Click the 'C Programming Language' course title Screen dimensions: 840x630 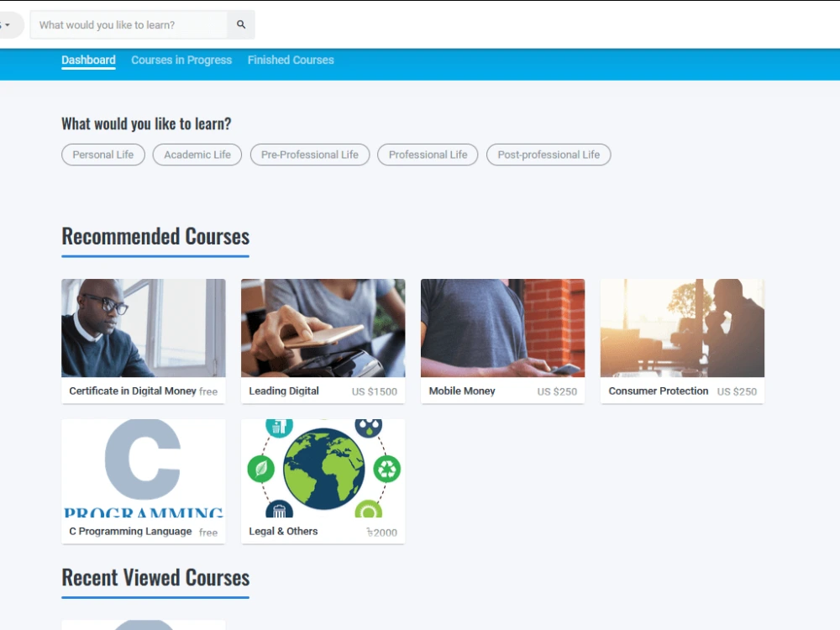click(131, 532)
